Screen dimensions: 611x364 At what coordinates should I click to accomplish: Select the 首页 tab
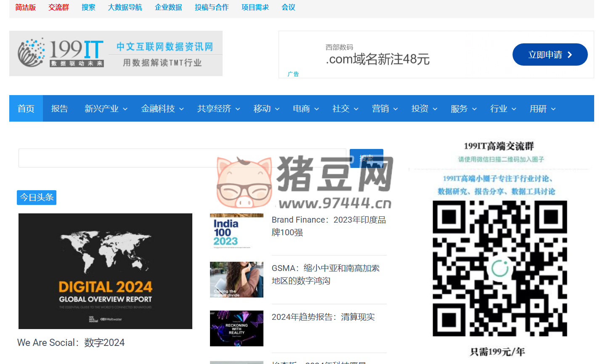click(26, 108)
